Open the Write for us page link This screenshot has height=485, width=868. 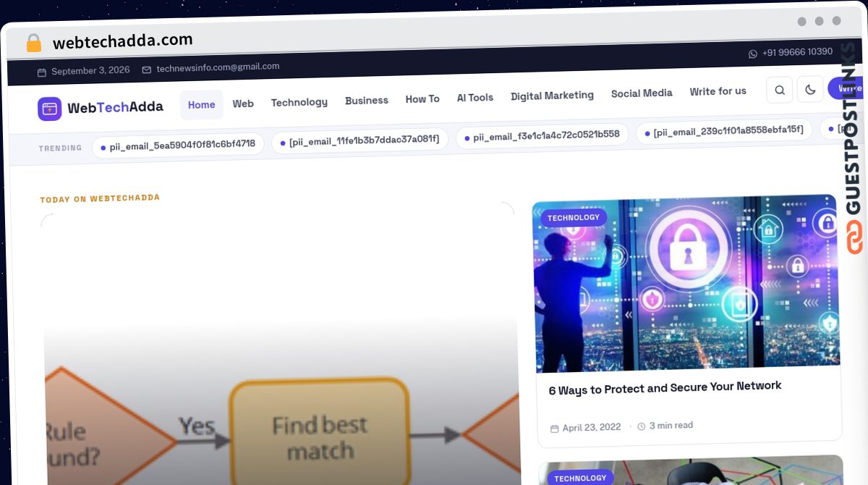click(718, 91)
